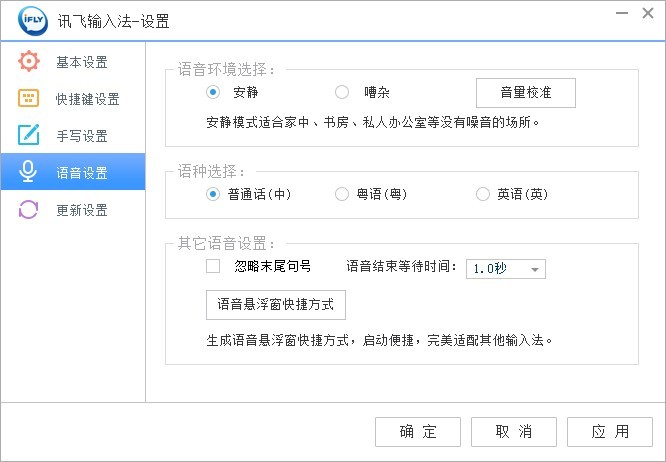Click the pencil icon for 手写设置
This screenshot has width=666, height=462.
[x=29, y=136]
